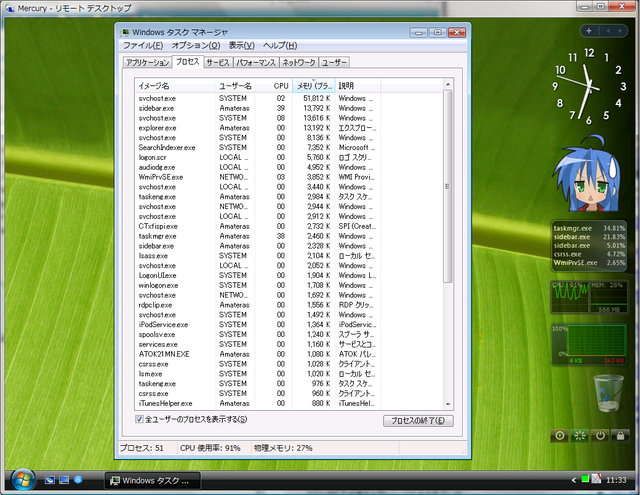Screen dimensions: 640x495
Task: Click the first quick launch taskbar icon
Action: coord(50,480)
